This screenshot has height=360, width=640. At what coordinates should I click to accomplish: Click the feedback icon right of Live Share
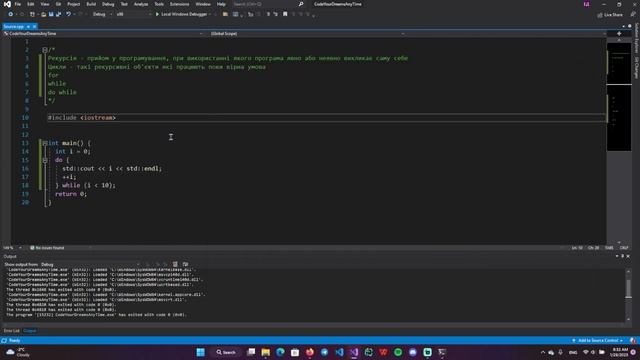pyautogui.click(x=633, y=14)
